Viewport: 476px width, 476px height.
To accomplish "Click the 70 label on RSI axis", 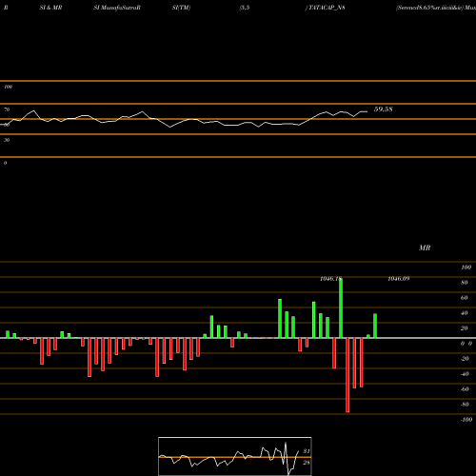I will click(x=7, y=109).
